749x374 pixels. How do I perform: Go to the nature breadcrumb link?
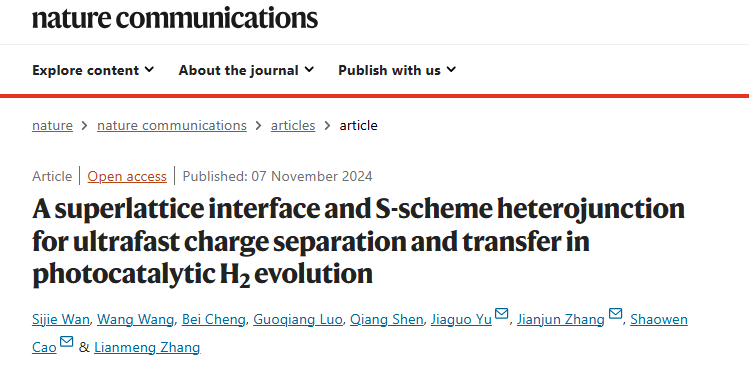click(53, 126)
